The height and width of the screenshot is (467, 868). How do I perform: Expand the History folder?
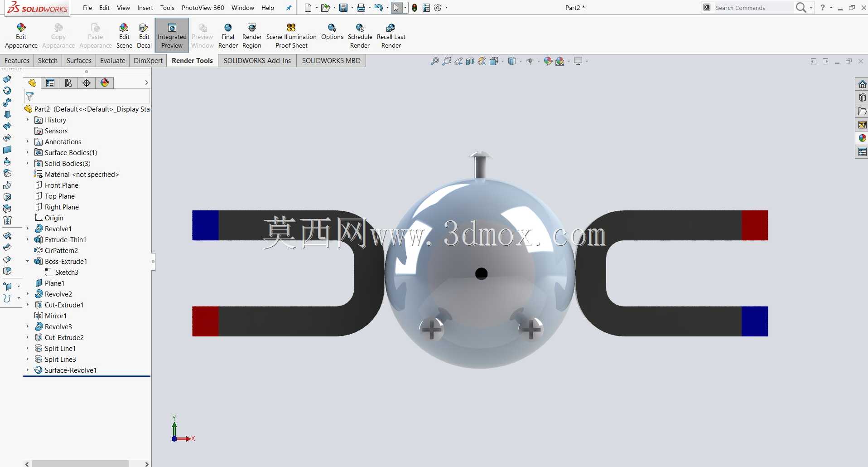pyautogui.click(x=27, y=120)
